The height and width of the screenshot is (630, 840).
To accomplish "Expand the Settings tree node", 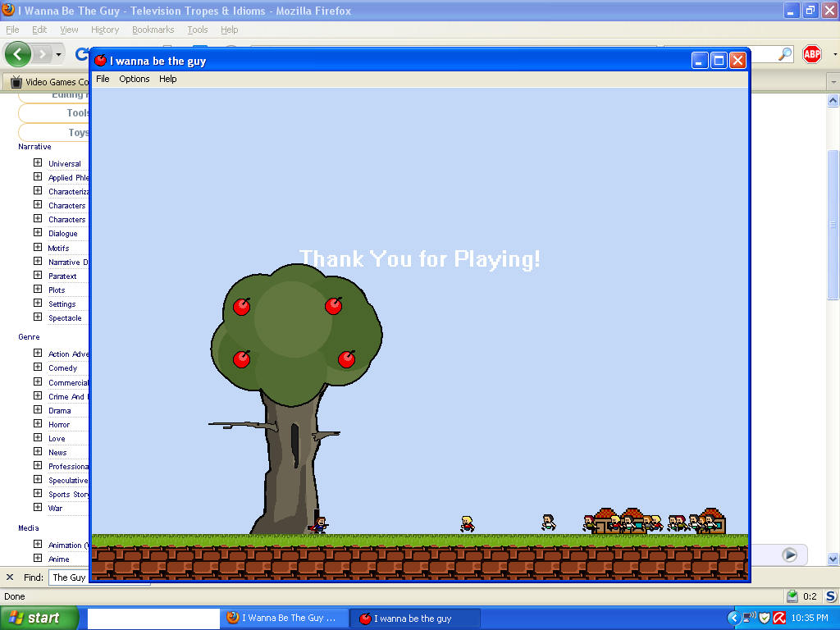I will 38,303.
